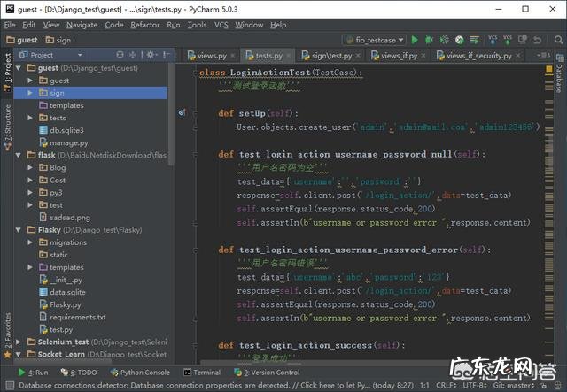Run fio_testcase with coverage
Image resolution: width=567 pixels, height=392 pixels.
[x=444, y=40]
